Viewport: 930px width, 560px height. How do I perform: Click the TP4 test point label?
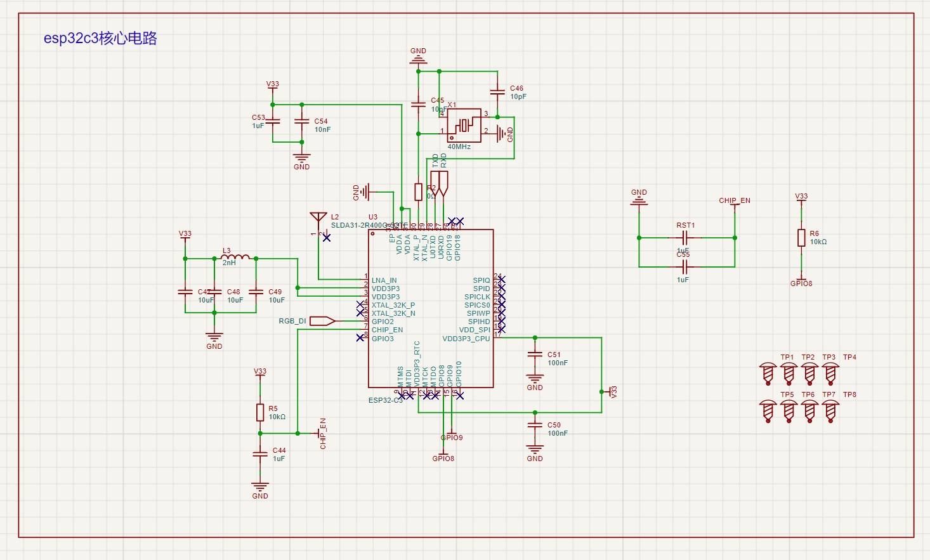click(x=849, y=357)
